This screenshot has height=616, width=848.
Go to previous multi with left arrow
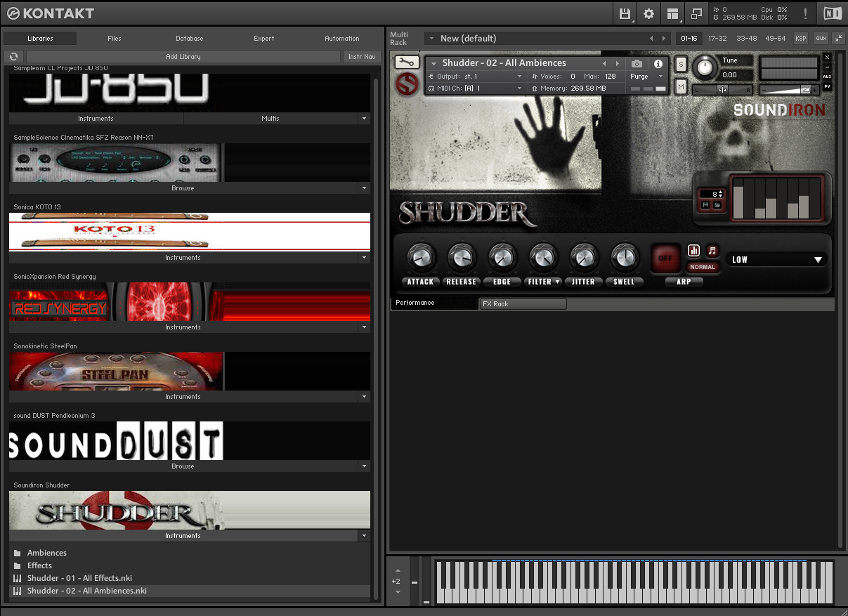tap(651, 38)
